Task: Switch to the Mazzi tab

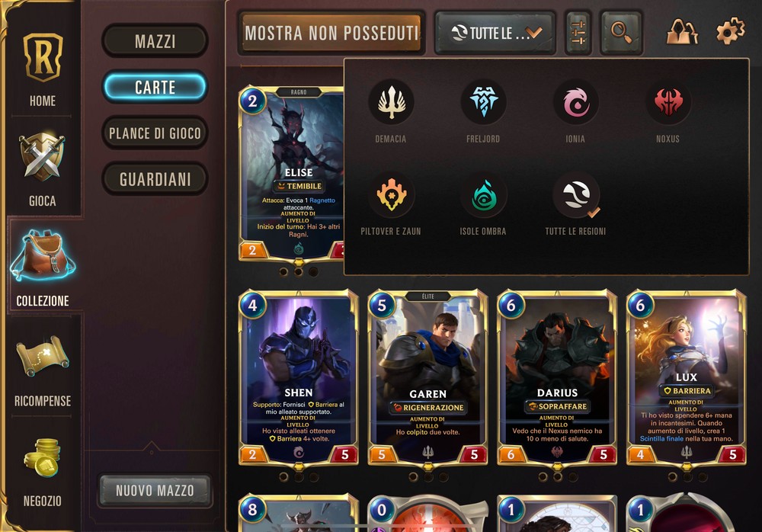Action: [x=155, y=41]
